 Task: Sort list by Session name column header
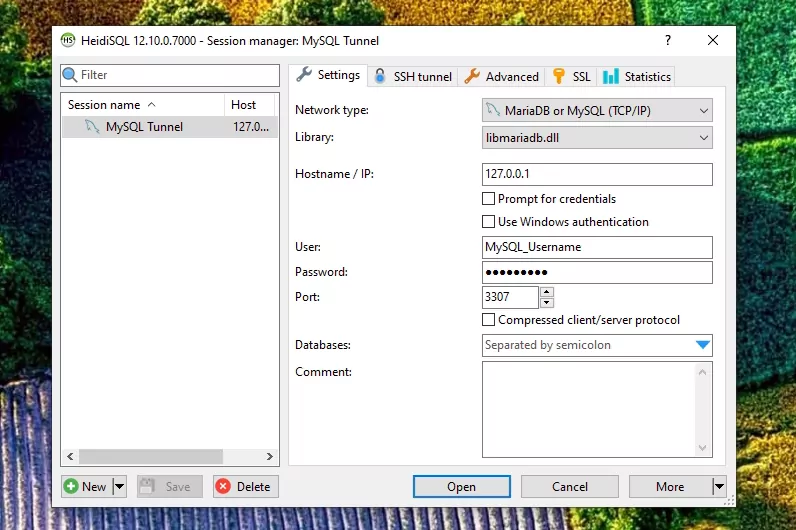[x=143, y=105]
